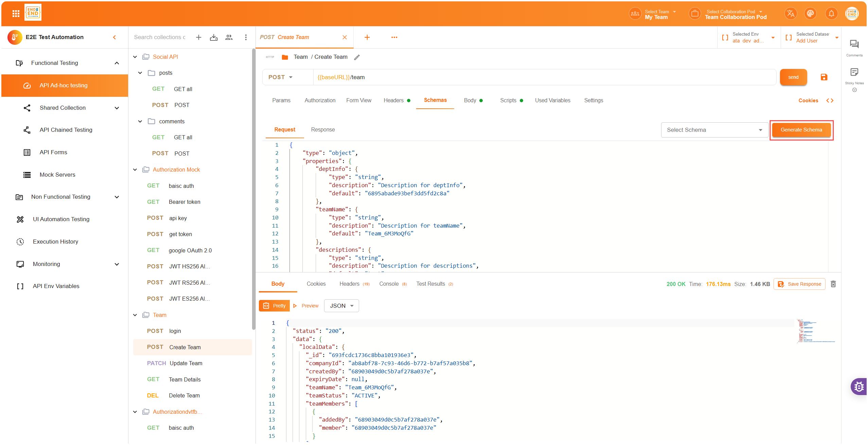
Task: Click the bug report floating icon
Action: pos(859,387)
